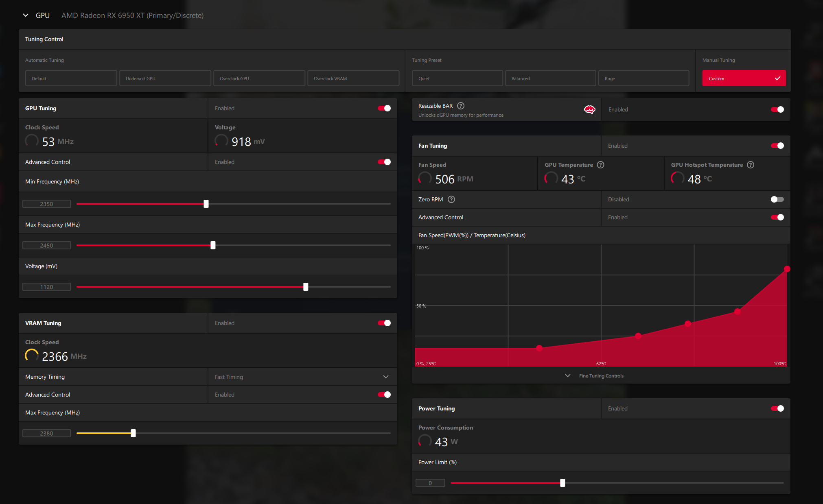The width and height of the screenshot is (823, 504).
Task: Enable the Zero RPM switch
Action: tap(777, 199)
